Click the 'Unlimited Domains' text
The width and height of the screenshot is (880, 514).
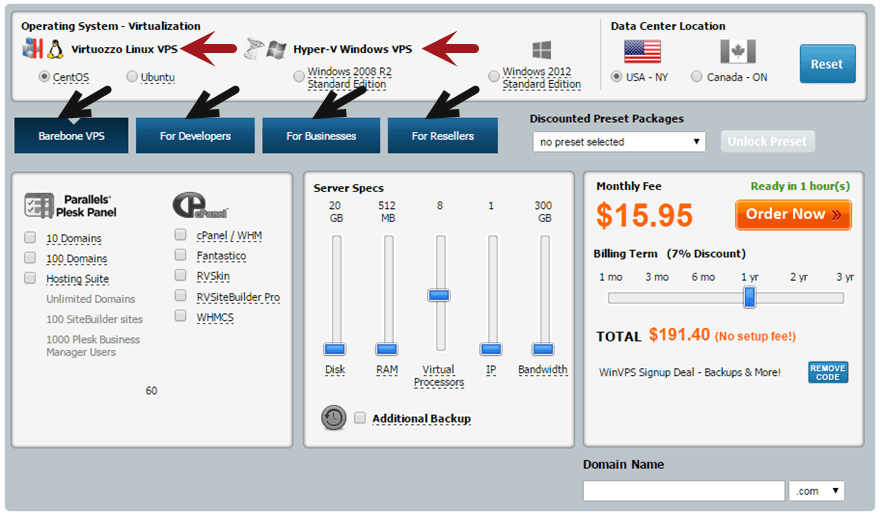click(x=91, y=299)
